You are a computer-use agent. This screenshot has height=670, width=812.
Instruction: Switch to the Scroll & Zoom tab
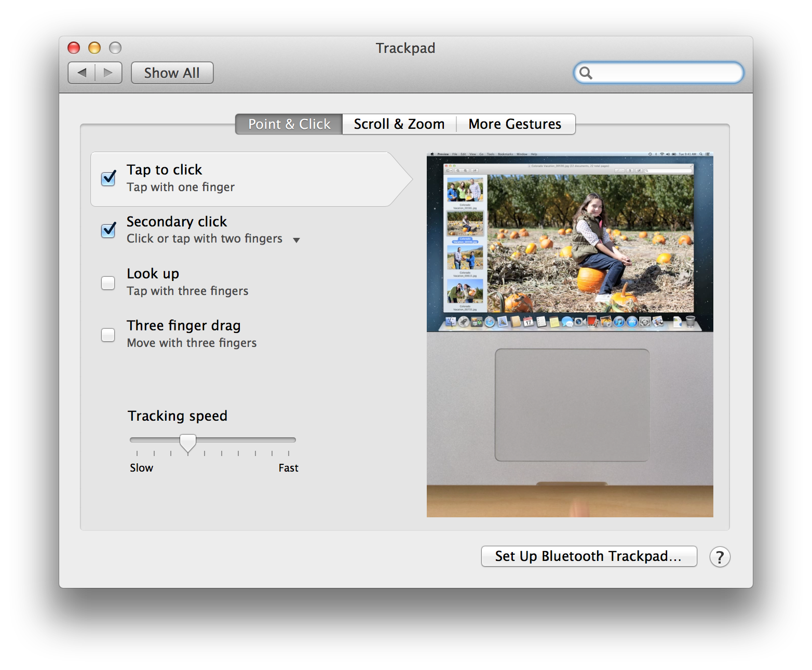(x=399, y=124)
